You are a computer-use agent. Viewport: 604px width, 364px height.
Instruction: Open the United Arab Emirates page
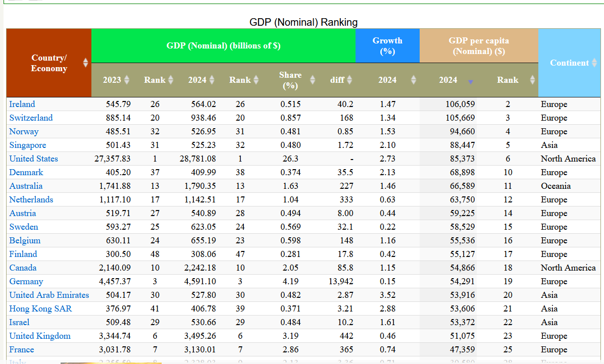(x=49, y=295)
